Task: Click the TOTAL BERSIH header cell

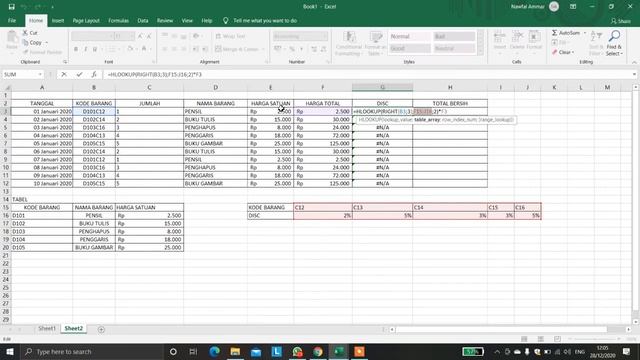Action: [450, 103]
